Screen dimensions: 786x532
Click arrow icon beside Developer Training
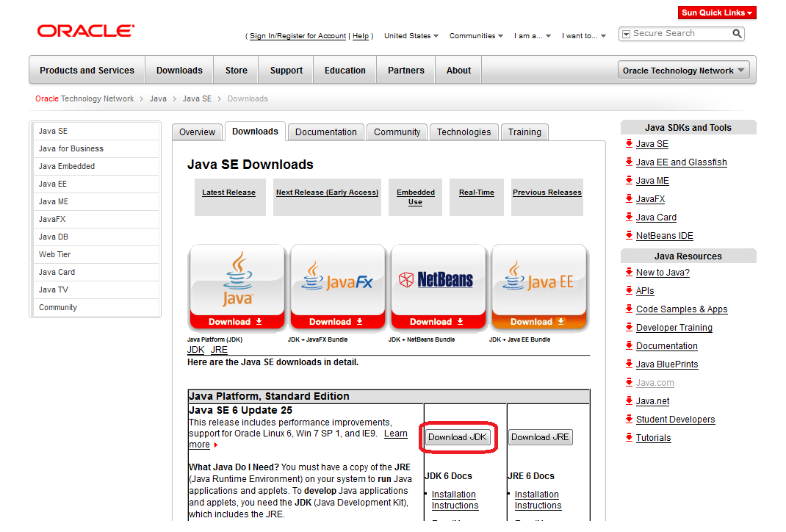(629, 328)
